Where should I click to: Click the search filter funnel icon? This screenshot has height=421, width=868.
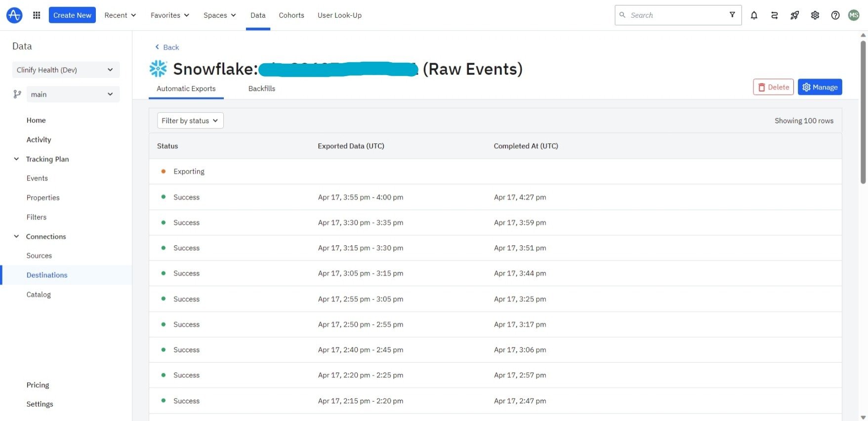coord(732,15)
